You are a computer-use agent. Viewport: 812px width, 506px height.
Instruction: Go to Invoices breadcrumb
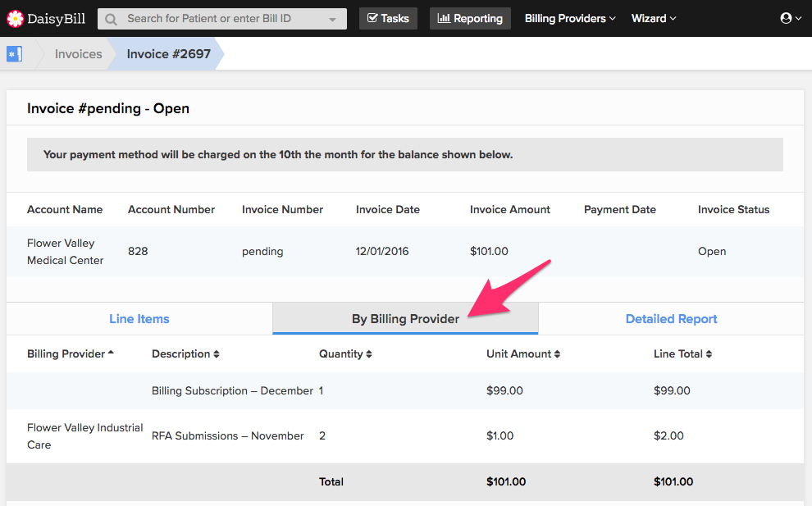pos(78,54)
